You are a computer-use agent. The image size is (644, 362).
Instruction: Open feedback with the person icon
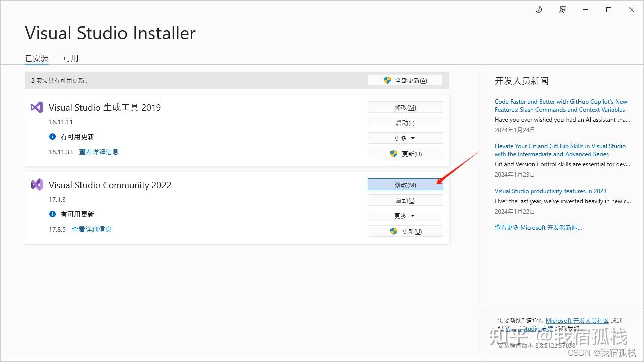click(562, 9)
